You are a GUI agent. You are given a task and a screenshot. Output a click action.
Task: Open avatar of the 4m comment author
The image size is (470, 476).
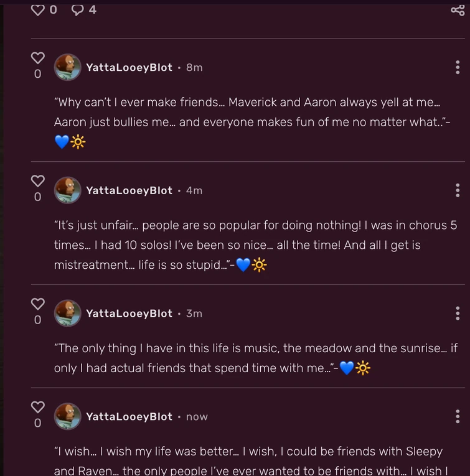tap(67, 190)
